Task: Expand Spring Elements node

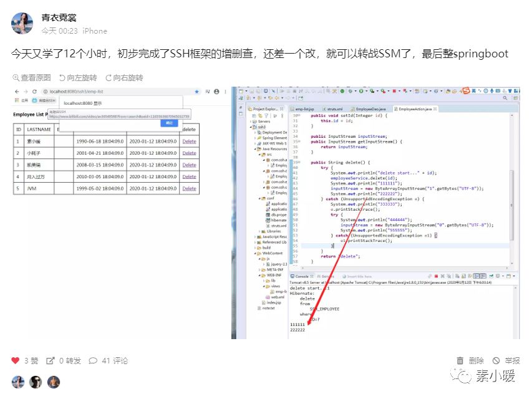Action: [x=256, y=138]
